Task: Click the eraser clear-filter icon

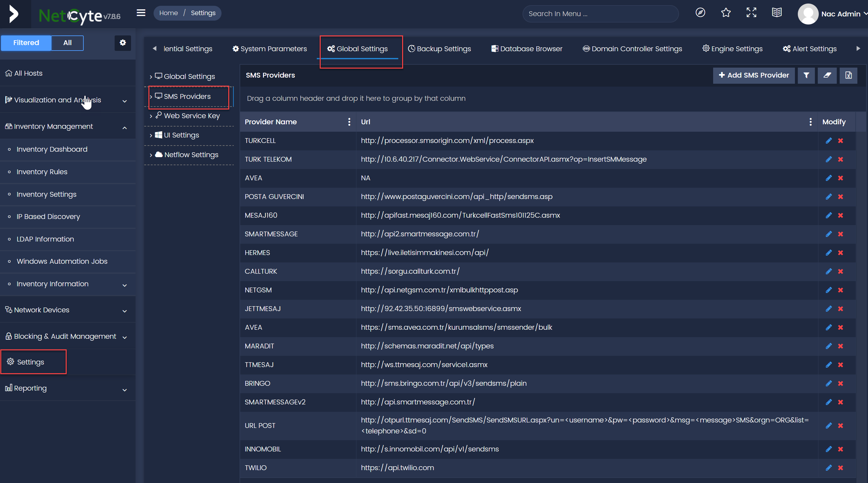Action: coord(827,75)
